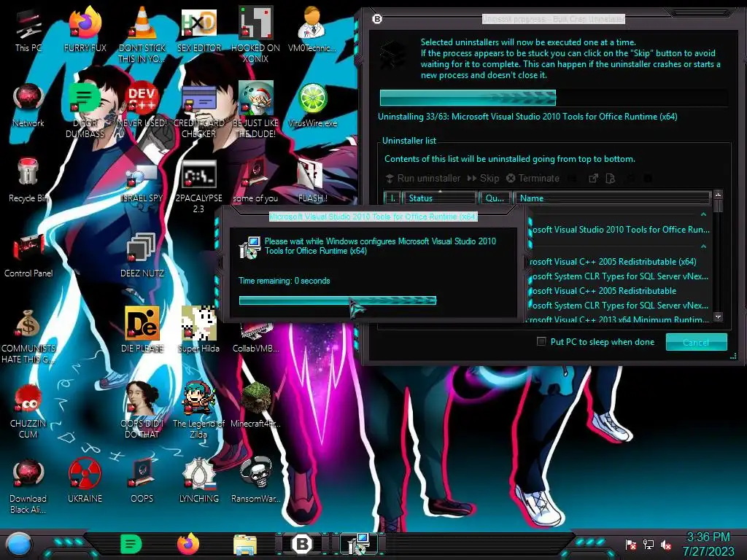The image size is (747, 560).
Task: Select the Network desktop icon
Action: click(28, 105)
